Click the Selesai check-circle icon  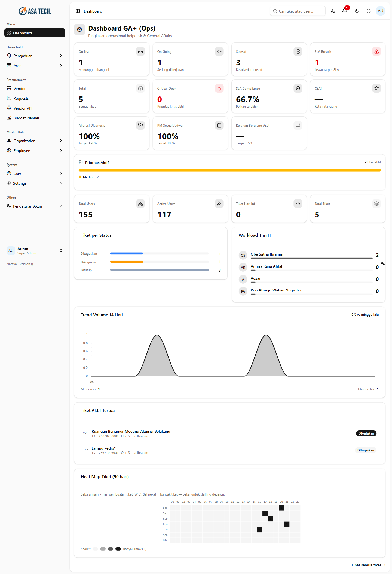tap(298, 51)
